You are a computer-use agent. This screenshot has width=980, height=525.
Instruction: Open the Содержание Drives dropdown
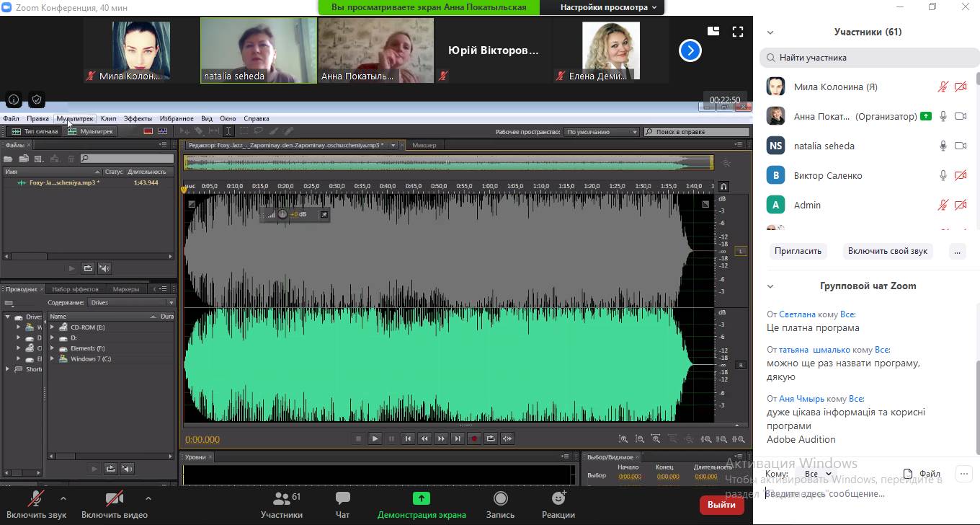tap(131, 303)
